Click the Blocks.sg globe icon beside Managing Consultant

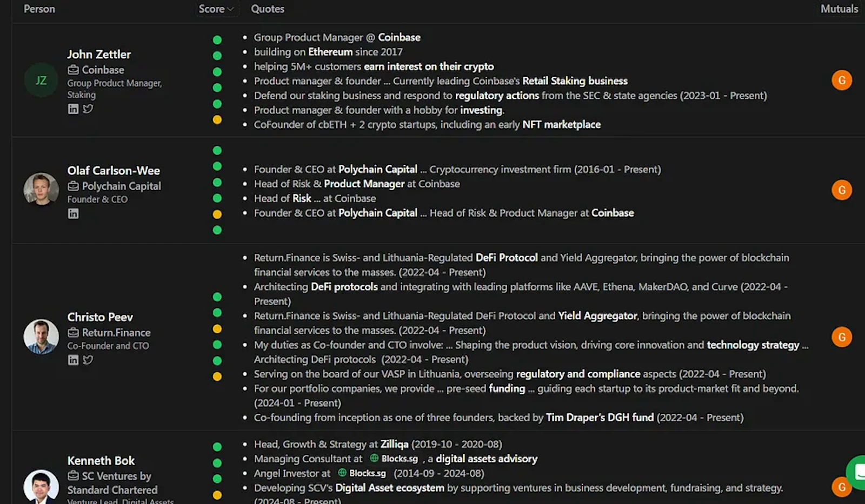point(374,458)
